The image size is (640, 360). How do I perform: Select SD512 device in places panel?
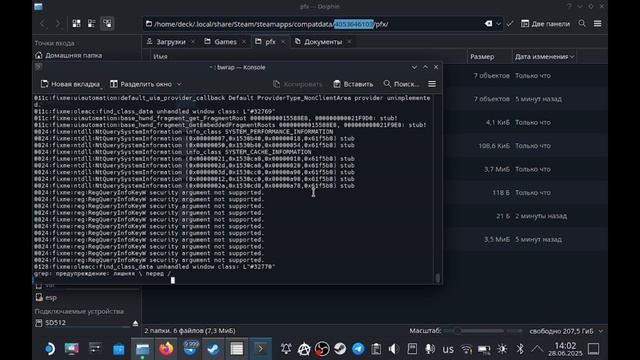click(55, 323)
